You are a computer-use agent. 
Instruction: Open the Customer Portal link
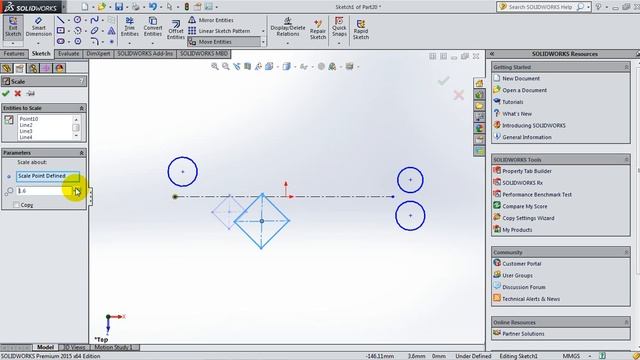point(522,264)
